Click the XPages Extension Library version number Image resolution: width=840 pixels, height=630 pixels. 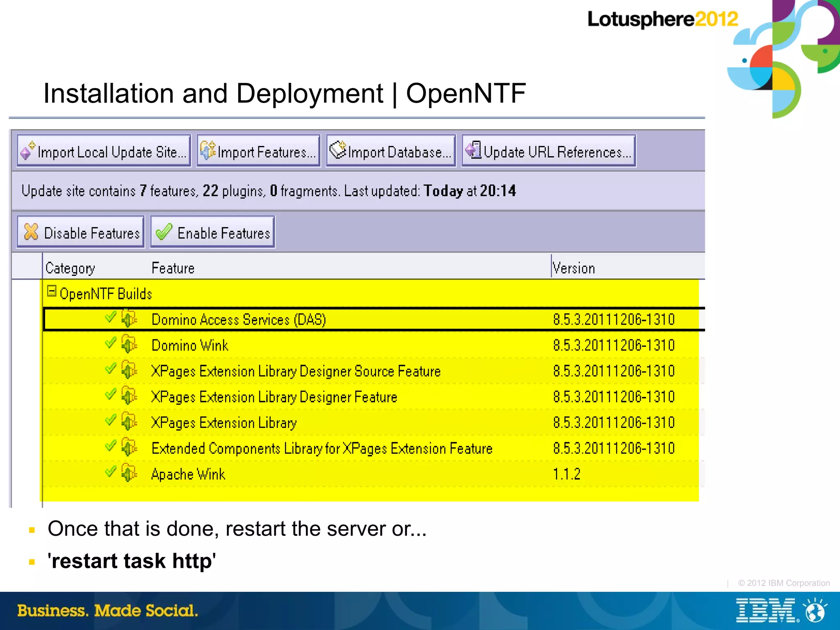pos(614,423)
